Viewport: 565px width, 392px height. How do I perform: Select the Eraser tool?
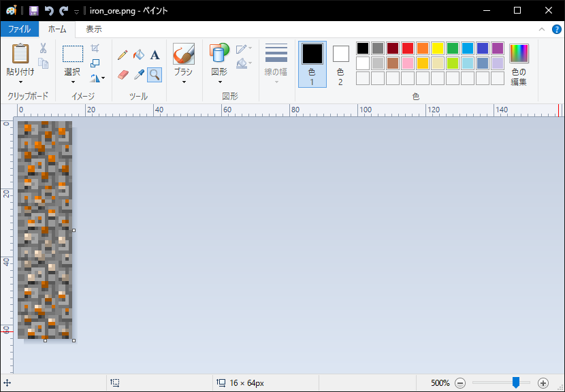coord(123,75)
